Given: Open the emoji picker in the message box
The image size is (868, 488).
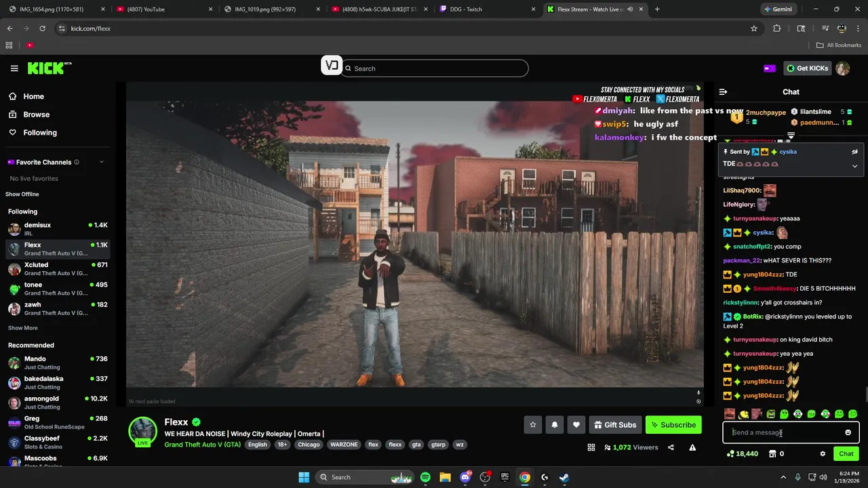Looking at the screenshot, I should [848, 432].
